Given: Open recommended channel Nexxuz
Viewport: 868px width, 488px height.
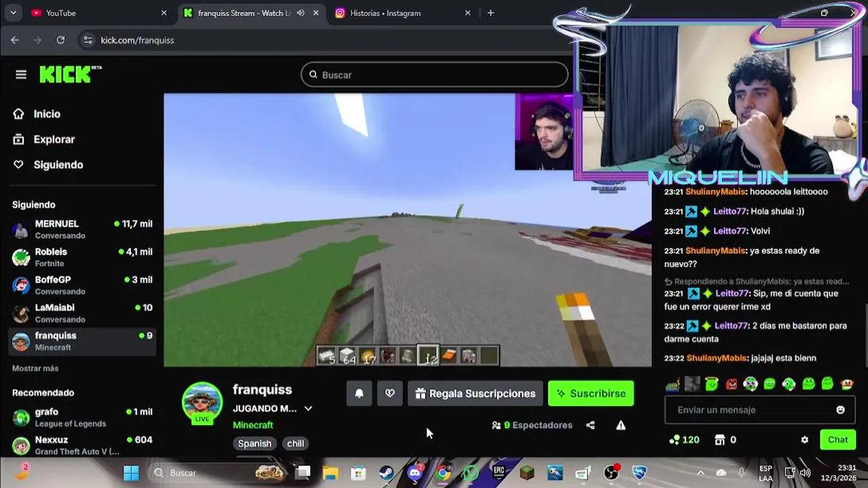Looking at the screenshot, I should [83, 445].
